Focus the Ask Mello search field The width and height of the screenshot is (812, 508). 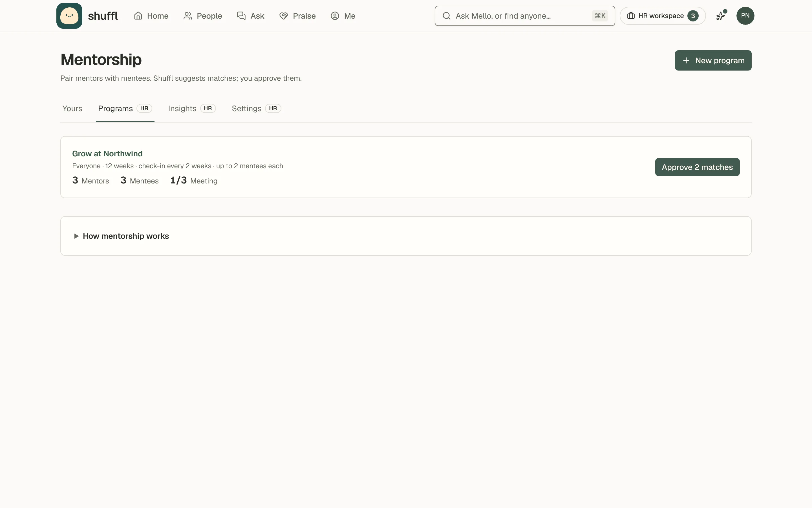(524, 16)
